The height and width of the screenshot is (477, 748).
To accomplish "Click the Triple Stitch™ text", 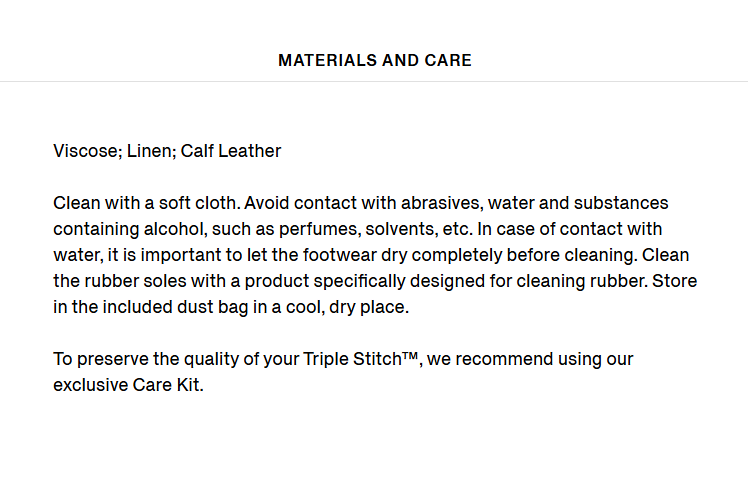I will [x=361, y=359].
